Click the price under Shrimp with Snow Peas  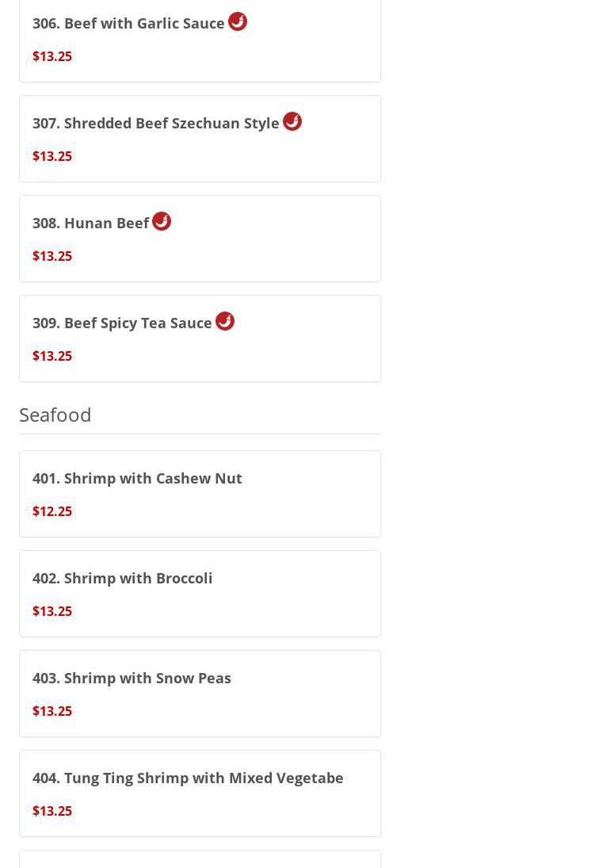52,711
